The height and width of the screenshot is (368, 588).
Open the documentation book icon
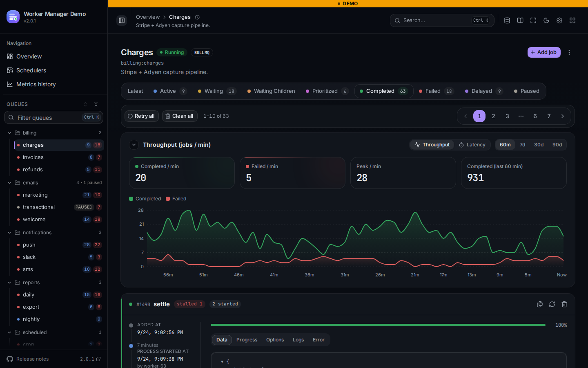(520, 20)
